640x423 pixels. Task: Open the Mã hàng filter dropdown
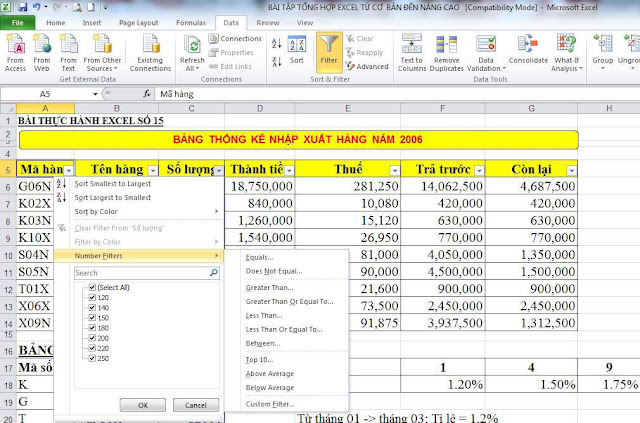click(69, 170)
